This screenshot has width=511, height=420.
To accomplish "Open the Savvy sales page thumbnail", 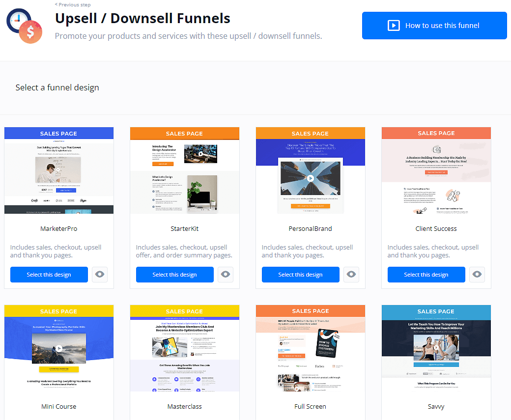I will (436, 354).
